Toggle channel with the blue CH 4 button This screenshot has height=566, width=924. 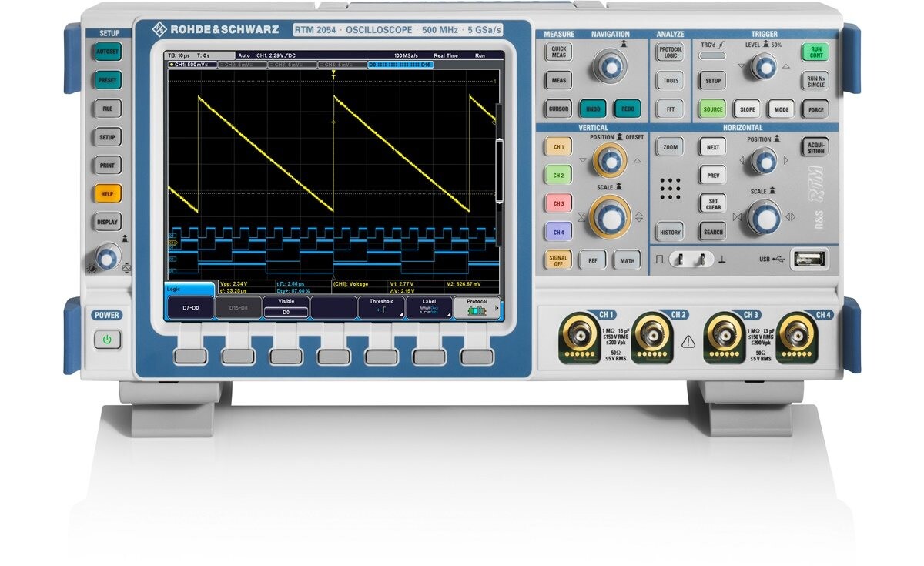[x=558, y=232]
